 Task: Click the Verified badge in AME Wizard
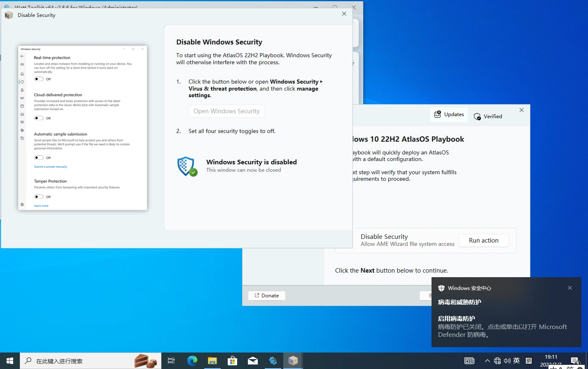click(x=488, y=117)
